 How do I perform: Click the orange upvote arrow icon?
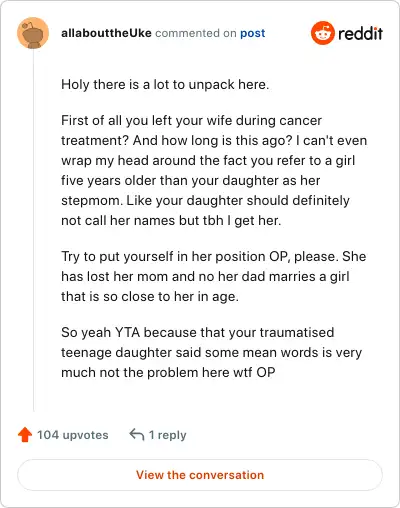coord(25,435)
